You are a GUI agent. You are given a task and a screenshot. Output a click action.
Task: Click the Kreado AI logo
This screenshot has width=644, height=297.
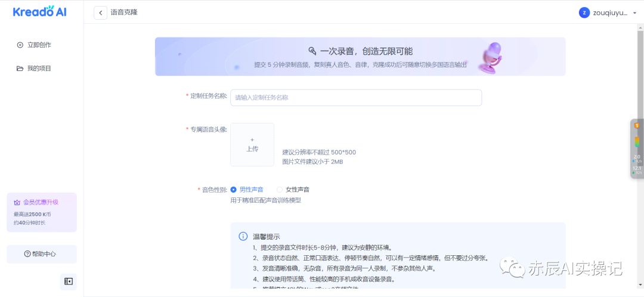(x=39, y=12)
